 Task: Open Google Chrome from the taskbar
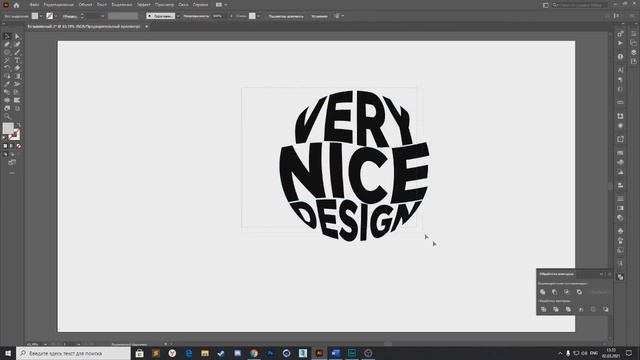coord(254,353)
